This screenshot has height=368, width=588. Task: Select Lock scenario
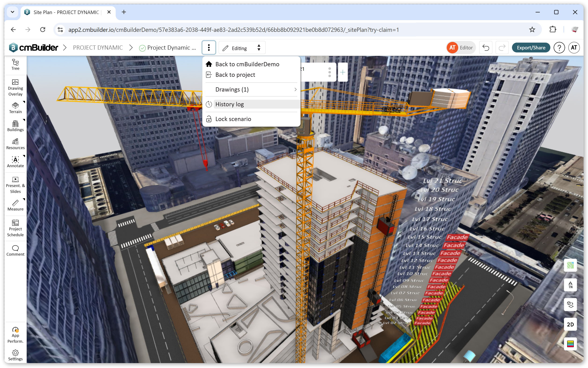coord(251,119)
